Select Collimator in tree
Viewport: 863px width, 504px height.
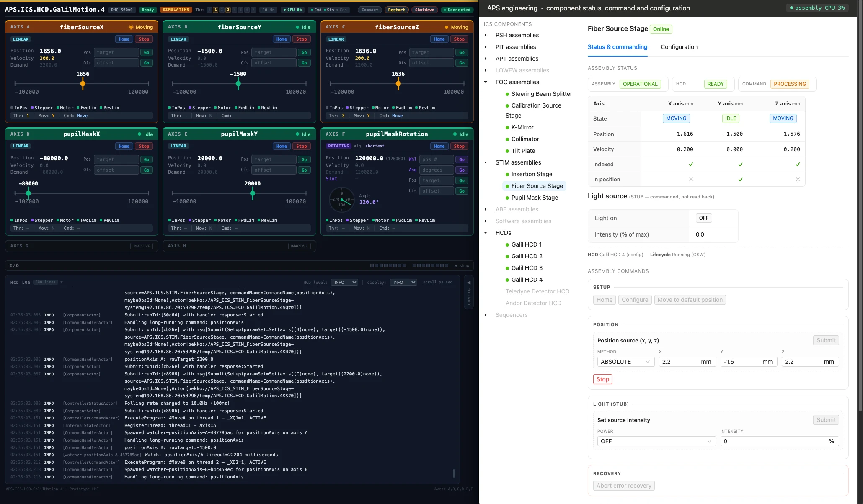pos(525,139)
